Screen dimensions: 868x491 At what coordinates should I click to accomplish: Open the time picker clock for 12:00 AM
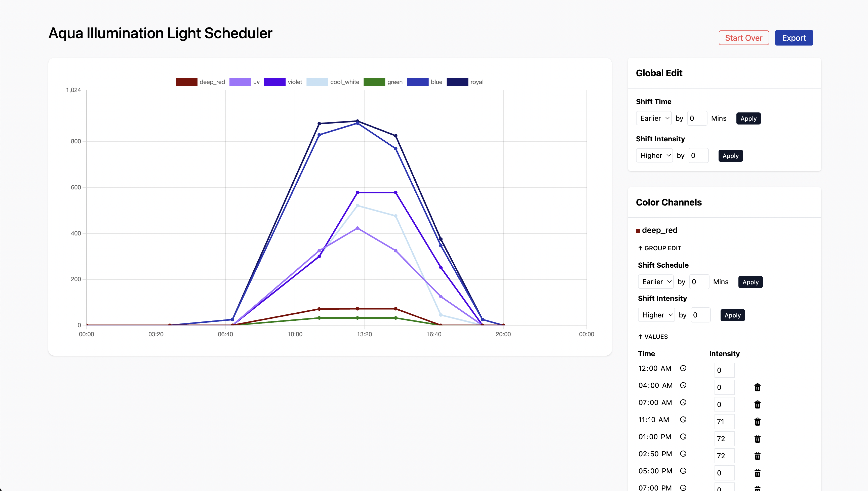684,368
